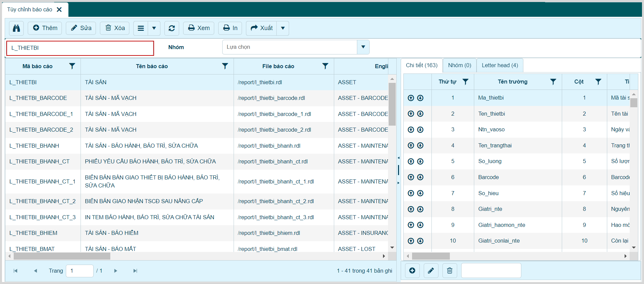Click the binoculars search icon
Viewport: 644px width, 284px height.
[16, 28]
